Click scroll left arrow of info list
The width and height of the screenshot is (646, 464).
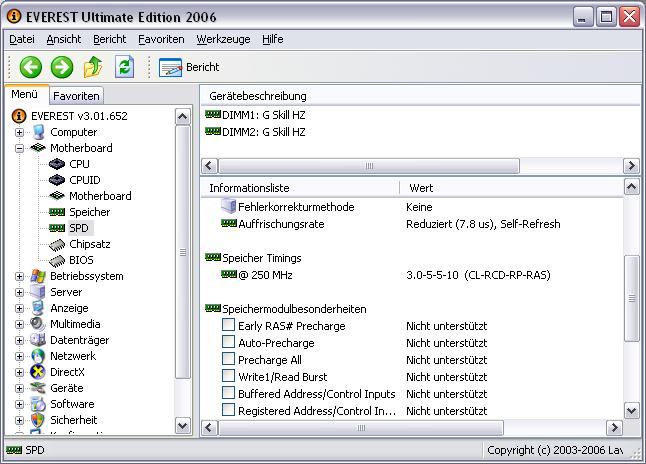[209, 427]
